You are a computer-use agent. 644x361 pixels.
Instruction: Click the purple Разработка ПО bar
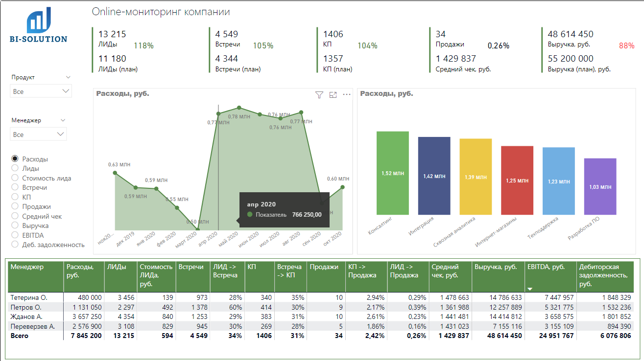[x=600, y=186]
